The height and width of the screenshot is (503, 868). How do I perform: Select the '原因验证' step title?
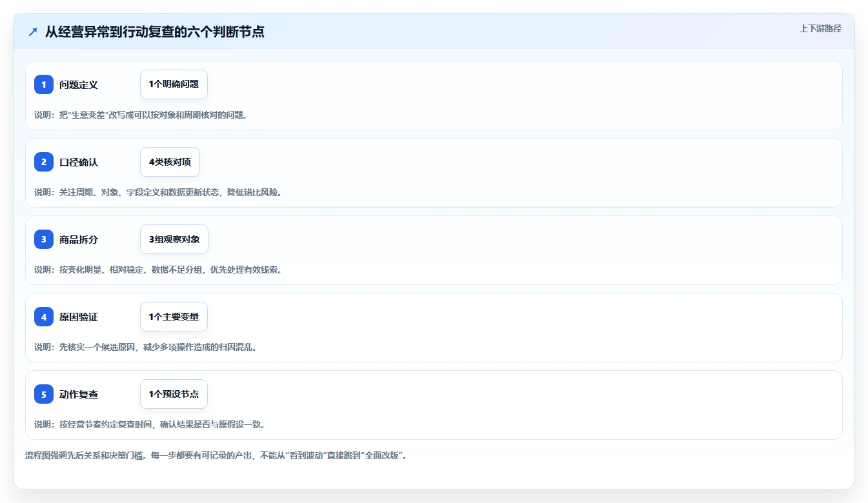click(x=79, y=317)
